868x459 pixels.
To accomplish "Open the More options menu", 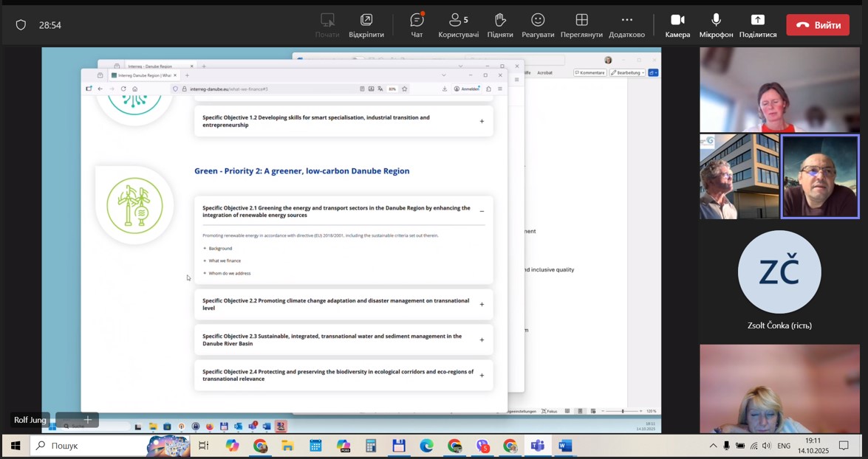I will [x=626, y=24].
